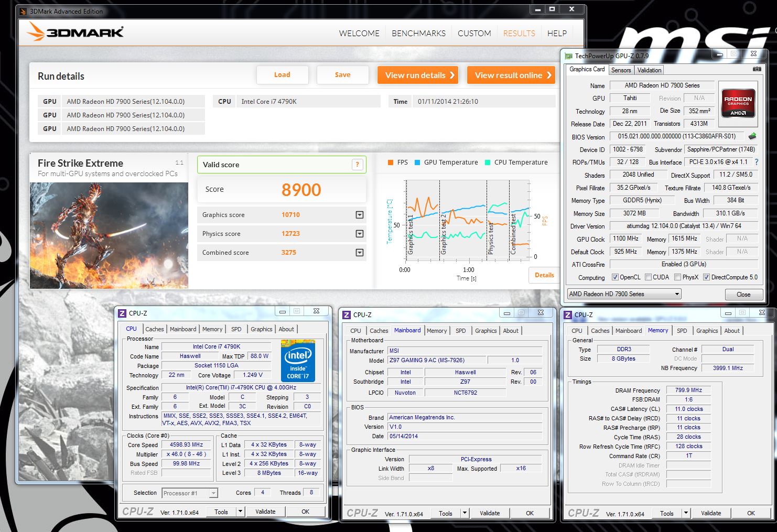Click the green CPU Temperature legend swatch
Image resolution: width=777 pixels, height=532 pixels.
tap(488, 162)
